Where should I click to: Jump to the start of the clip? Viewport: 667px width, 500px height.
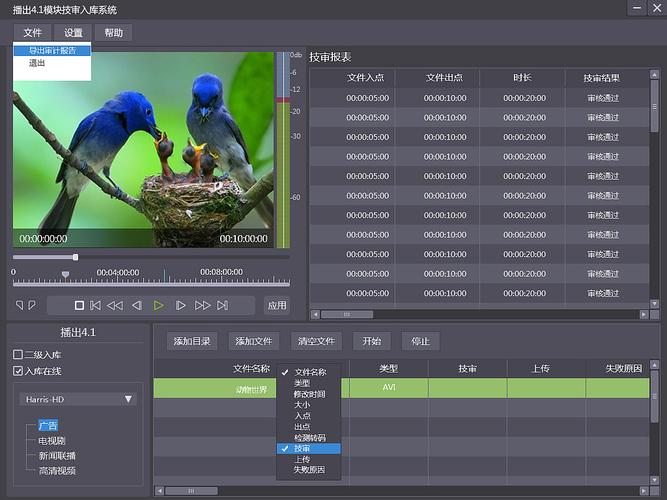[x=96, y=305]
